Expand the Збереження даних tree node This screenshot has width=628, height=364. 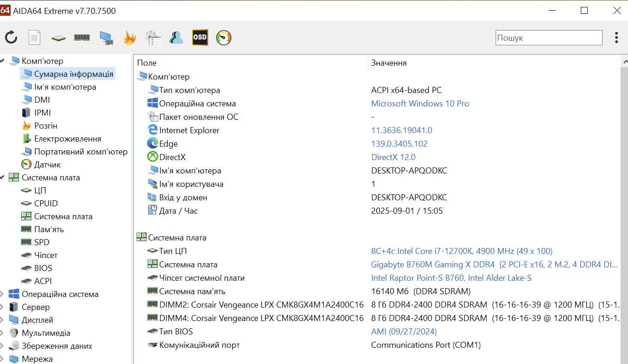pos(2,346)
